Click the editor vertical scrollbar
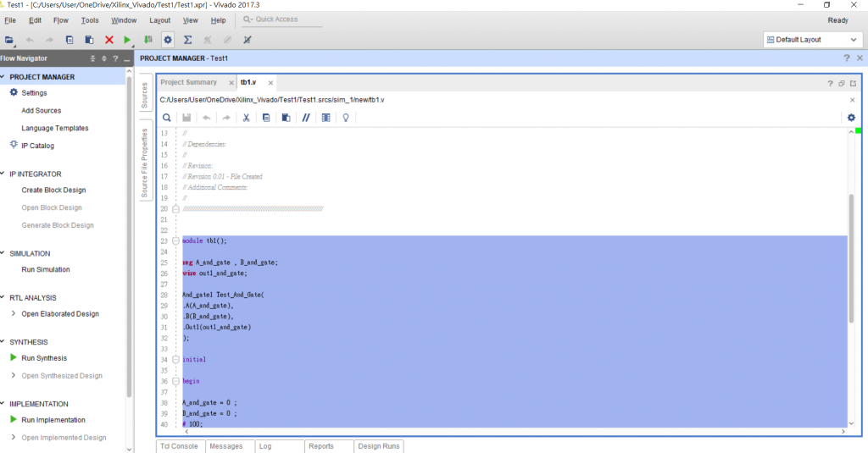This screenshot has width=868, height=453. point(851,260)
